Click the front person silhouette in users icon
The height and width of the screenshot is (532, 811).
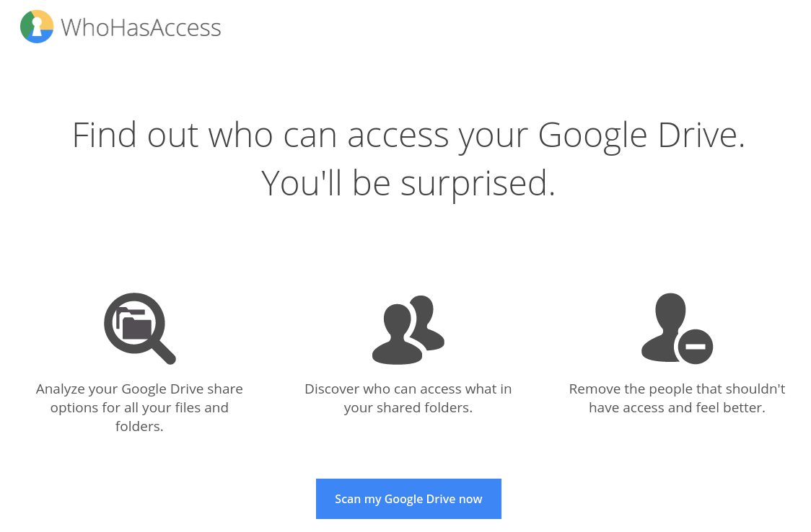pyautogui.click(x=398, y=334)
